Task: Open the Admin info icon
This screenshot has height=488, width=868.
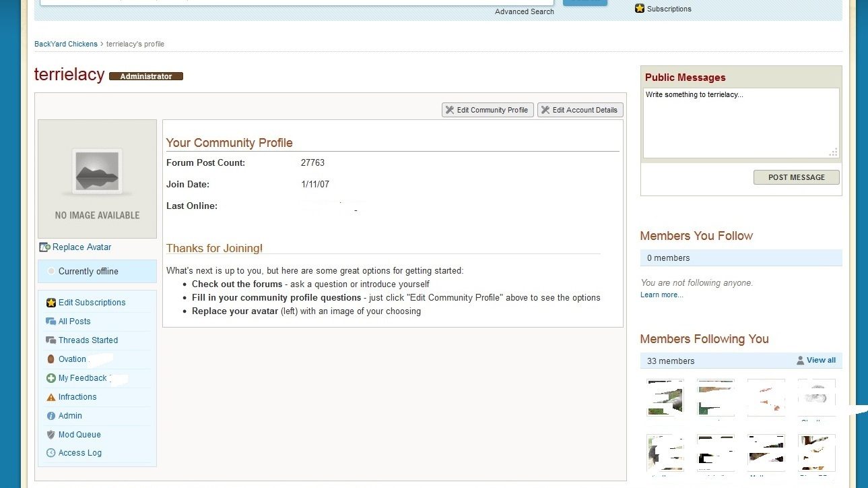Action: coord(51,416)
